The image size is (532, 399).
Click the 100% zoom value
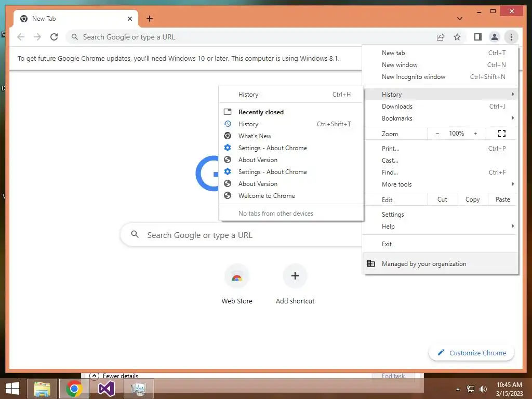pyautogui.click(x=456, y=134)
